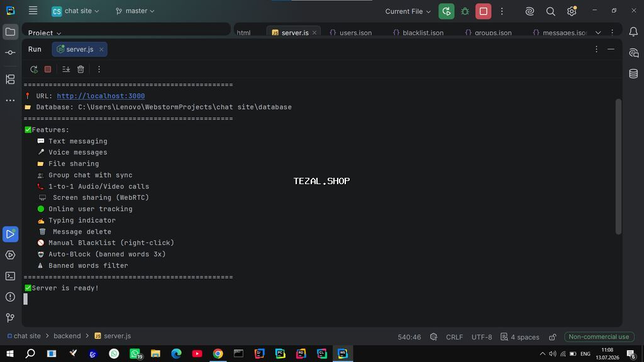This screenshot has width=644, height=362.
Task: Open IDE settings gear
Action: pos(571,11)
